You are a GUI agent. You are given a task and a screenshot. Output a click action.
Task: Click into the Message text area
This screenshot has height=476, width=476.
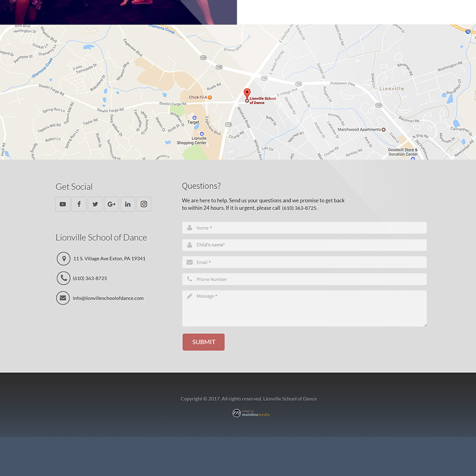(x=304, y=308)
